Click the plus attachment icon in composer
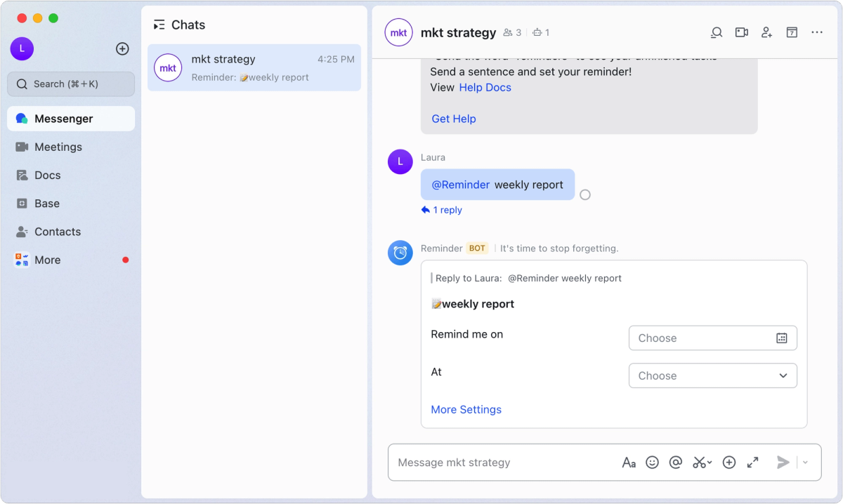The width and height of the screenshot is (843, 504). point(729,463)
